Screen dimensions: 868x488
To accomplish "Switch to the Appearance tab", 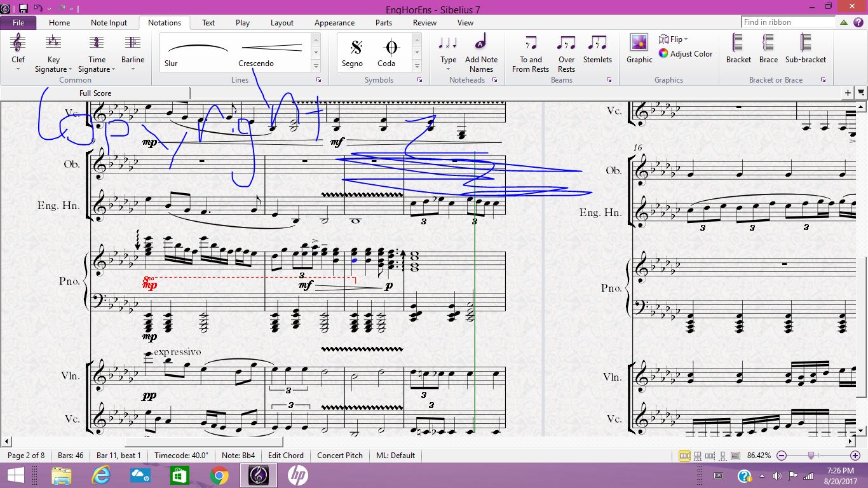I will coord(335,22).
